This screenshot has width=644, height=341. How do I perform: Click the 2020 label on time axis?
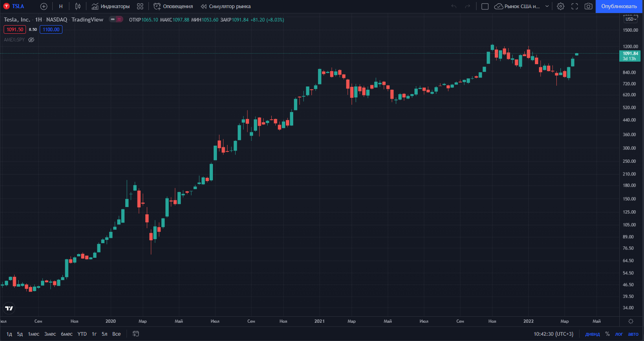(x=111, y=321)
